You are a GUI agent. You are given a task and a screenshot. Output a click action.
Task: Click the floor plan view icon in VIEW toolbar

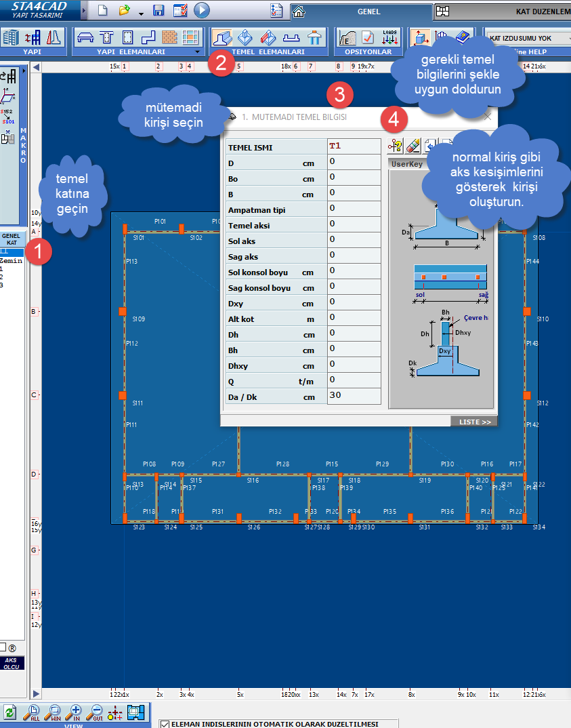click(136, 712)
